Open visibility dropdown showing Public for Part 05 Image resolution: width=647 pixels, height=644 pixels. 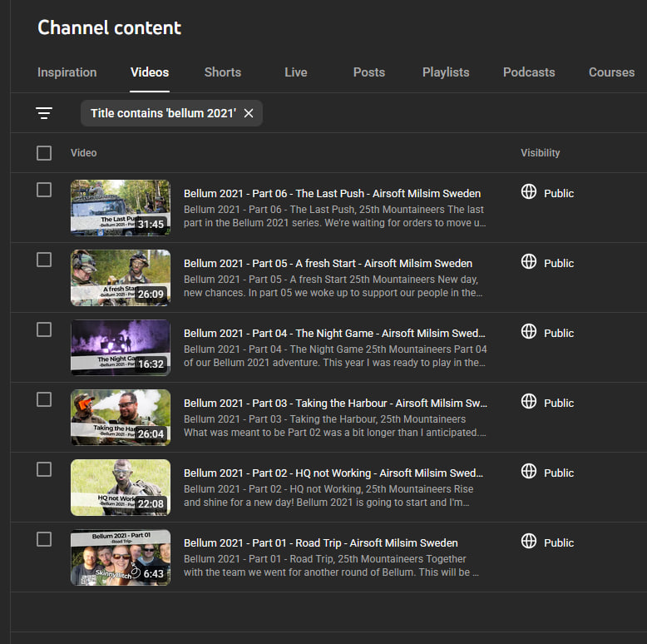coord(558,263)
